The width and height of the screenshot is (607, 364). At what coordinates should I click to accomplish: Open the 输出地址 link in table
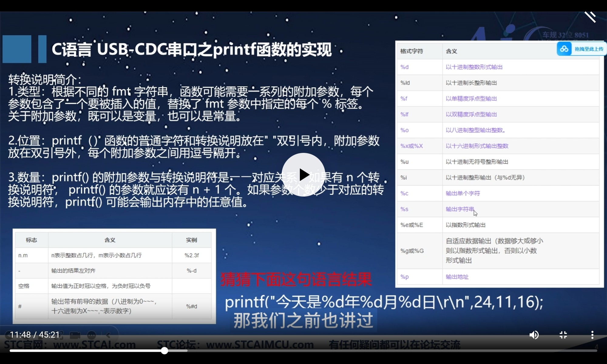pos(457,277)
